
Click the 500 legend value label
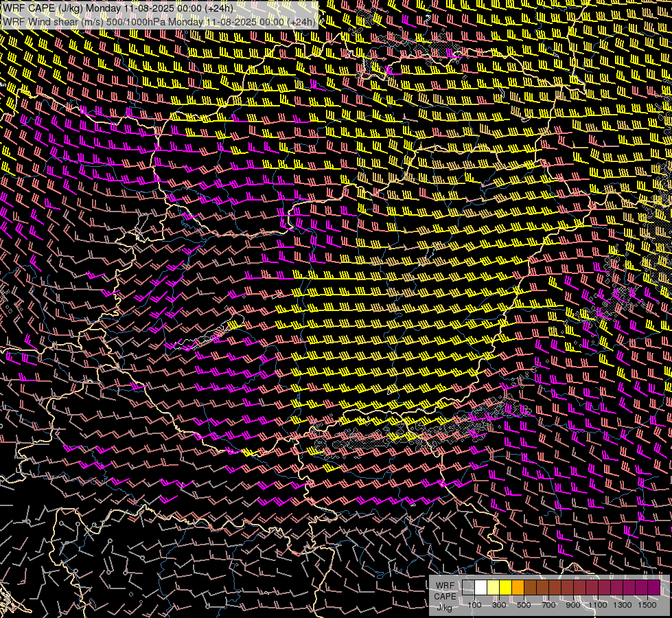[x=524, y=605]
